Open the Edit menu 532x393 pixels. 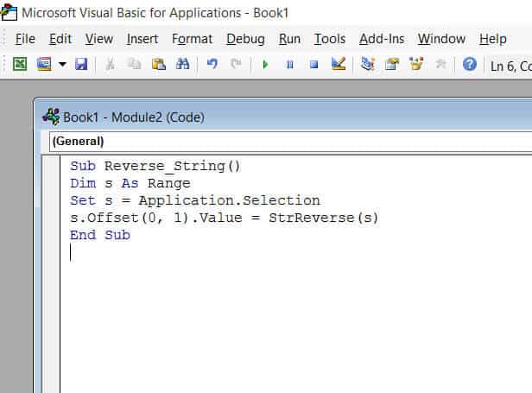60,39
